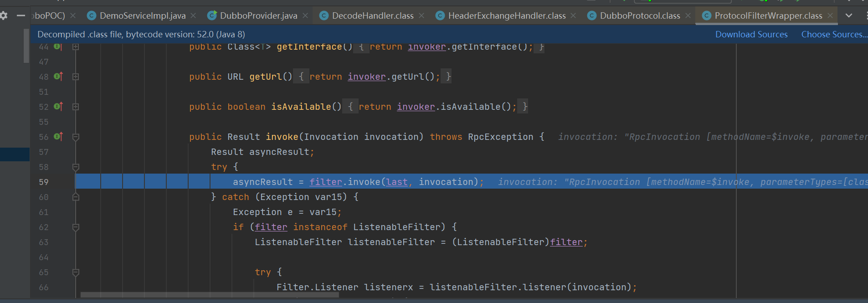Click 'asyncResult' in line 57
Viewport: 868px width, 303px height.
279,152
